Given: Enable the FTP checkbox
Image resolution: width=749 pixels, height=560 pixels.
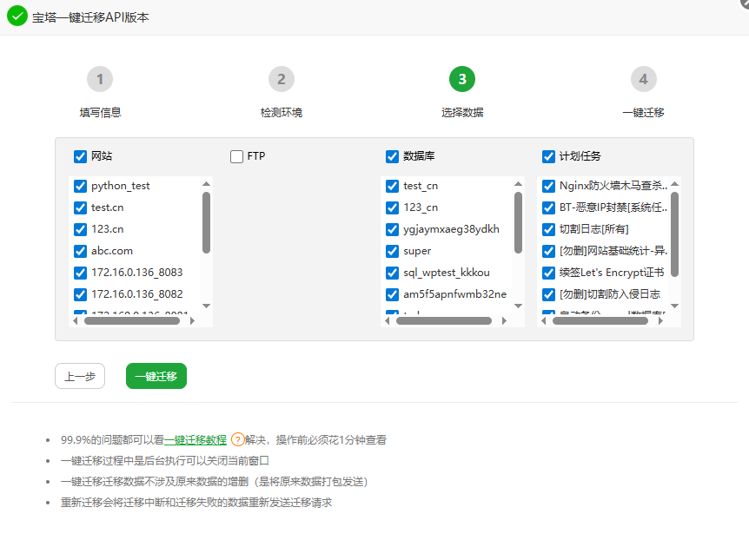Looking at the screenshot, I should (235, 156).
